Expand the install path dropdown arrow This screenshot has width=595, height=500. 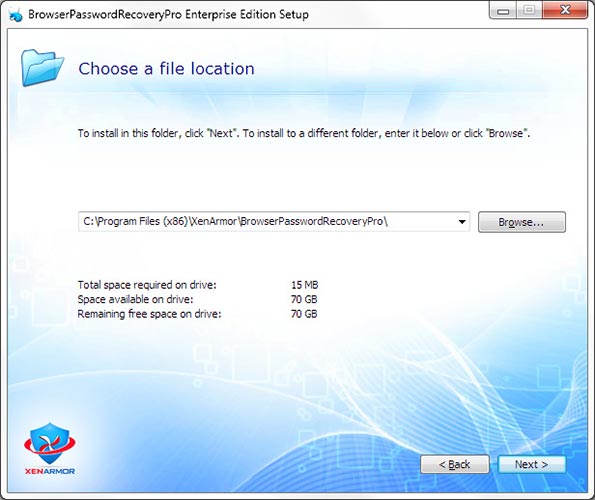point(462,222)
